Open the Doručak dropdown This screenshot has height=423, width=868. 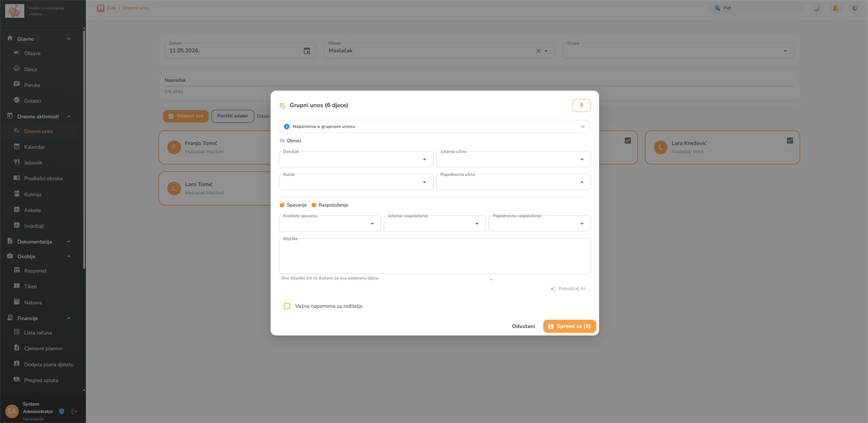356,159
